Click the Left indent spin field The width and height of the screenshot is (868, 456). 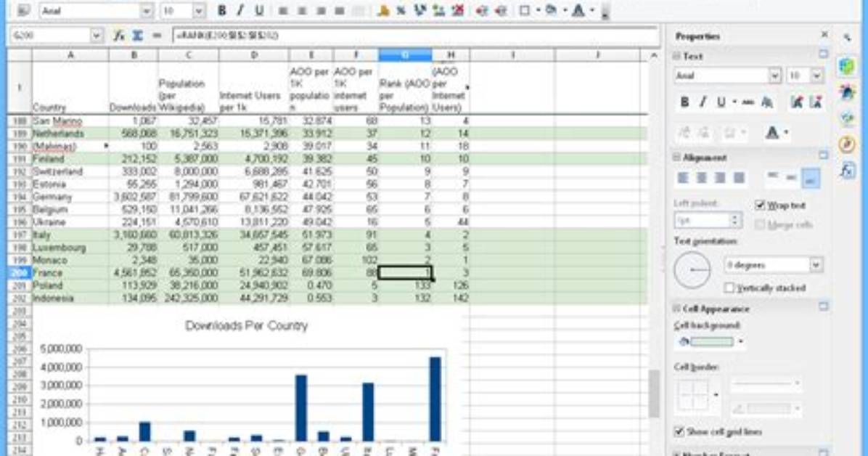[x=708, y=220]
